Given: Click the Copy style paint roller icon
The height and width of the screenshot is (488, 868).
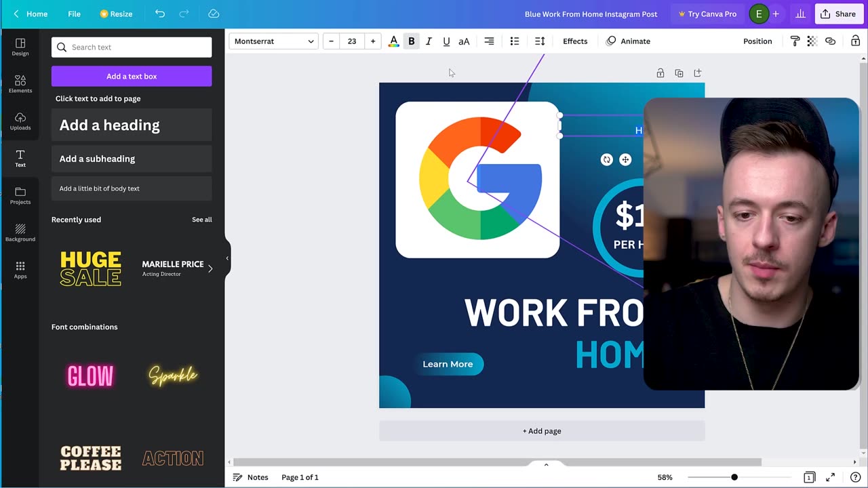Looking at the screenshot, I should [795, 41].
